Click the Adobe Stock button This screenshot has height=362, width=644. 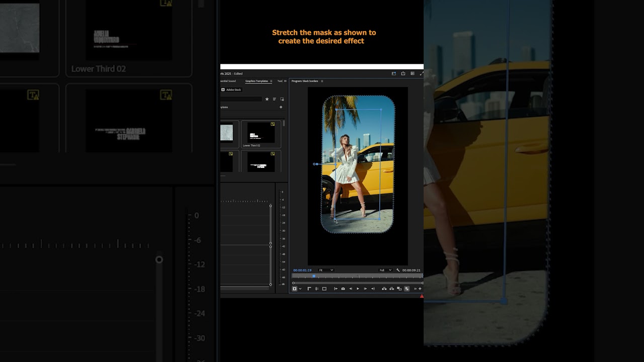tap(232, 89)
